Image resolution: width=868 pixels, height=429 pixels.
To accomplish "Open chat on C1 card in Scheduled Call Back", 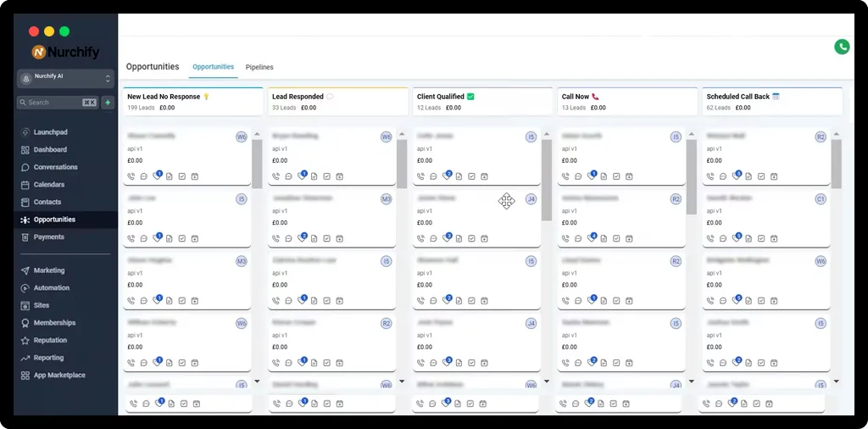I will pyautogui.click(x=724, y=238).
